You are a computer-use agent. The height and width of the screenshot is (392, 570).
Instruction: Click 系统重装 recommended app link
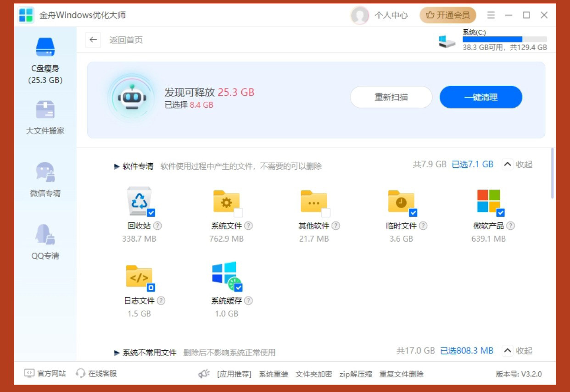[274, 374]
